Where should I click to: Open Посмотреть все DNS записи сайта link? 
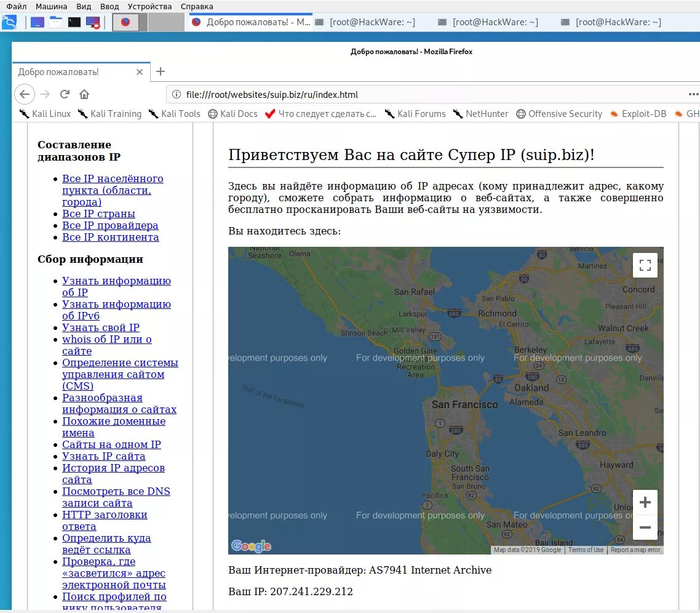[x=116, y=497]
